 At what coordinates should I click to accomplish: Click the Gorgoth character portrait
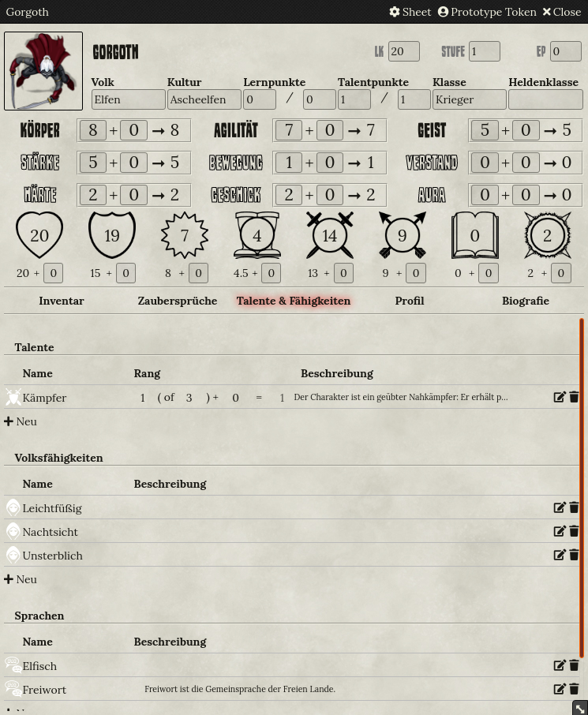click(x=43, y=71)
